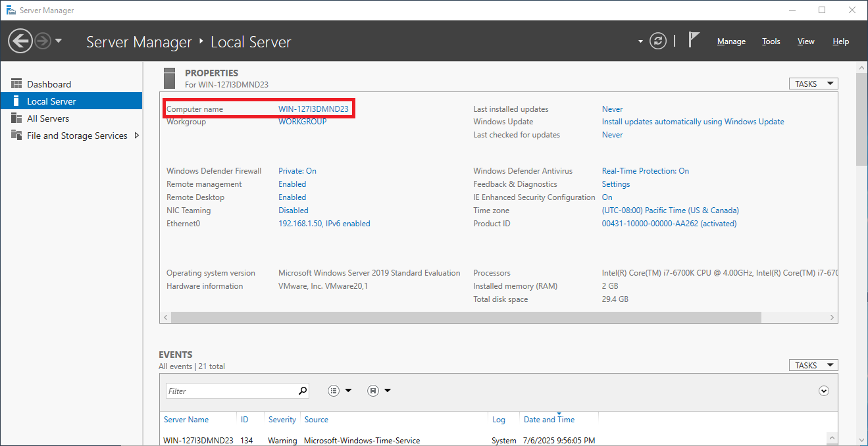Click inside the Events Filter box
The height and width of the screenshot is (446, 868).
pyautogui.click(x=230, y=390)
